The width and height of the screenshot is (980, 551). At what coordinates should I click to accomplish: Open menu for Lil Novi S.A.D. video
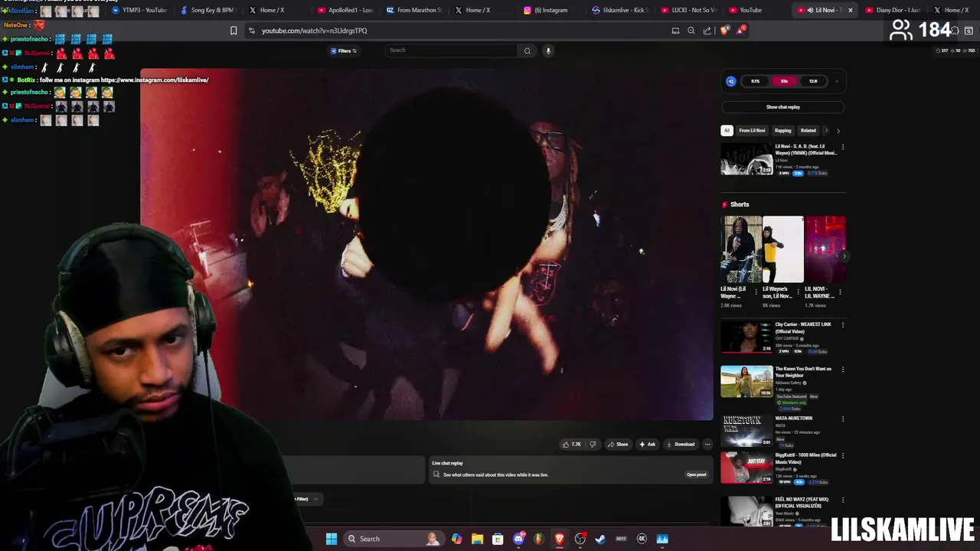[843, 147]
